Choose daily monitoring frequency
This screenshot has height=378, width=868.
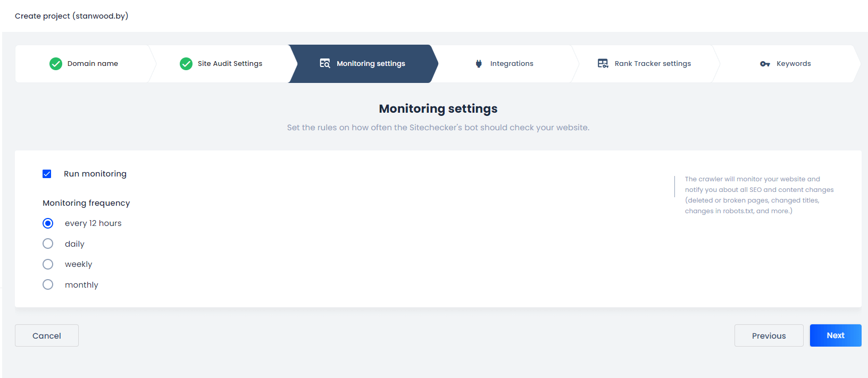tap(48, 243)
